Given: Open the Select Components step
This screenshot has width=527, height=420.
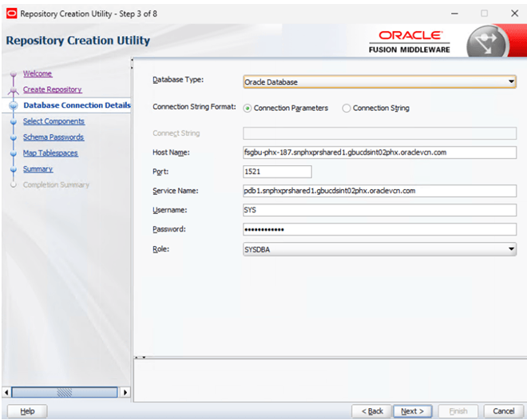Looking at the screenshot, I should coord(53,121).
